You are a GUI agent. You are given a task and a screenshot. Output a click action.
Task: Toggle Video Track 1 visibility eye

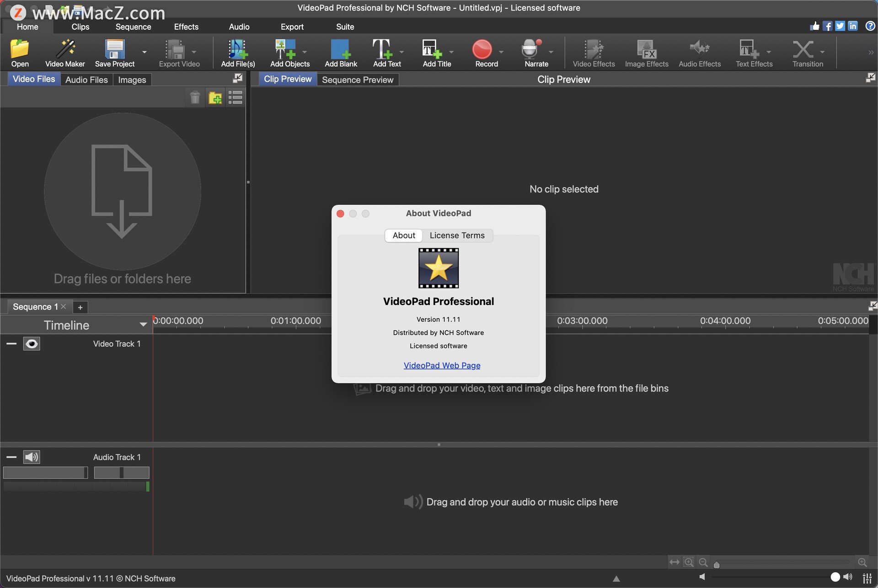tap(32, 344)
